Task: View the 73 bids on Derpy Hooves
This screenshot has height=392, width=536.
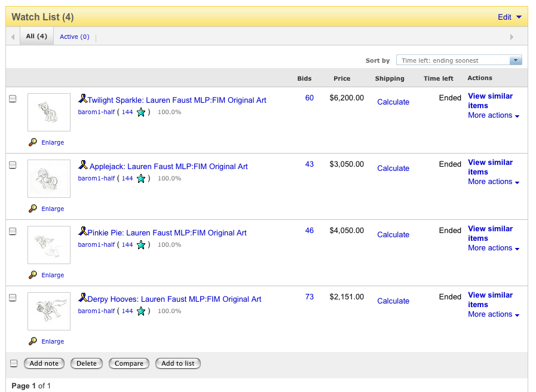Action: pyautogui.click(x=310, y=296)
